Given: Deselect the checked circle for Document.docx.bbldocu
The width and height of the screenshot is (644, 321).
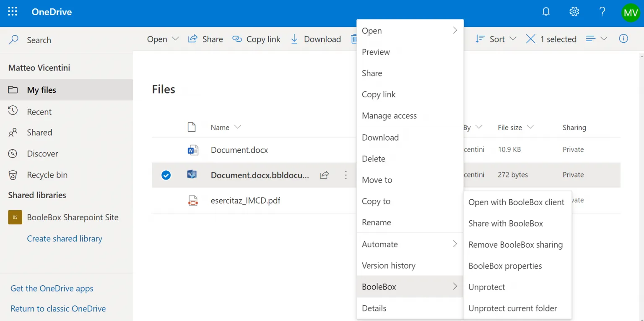Looking at the screenshot, I should 166,175.
